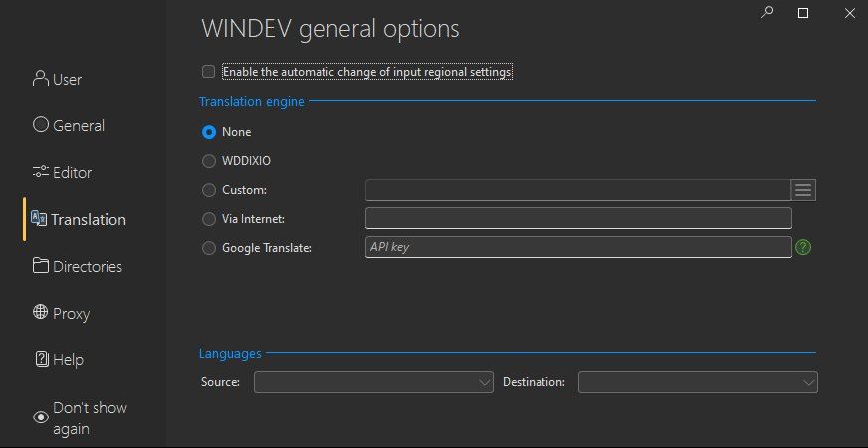Select the Translation section
This screenshot has height=448, width=868.
78,219
